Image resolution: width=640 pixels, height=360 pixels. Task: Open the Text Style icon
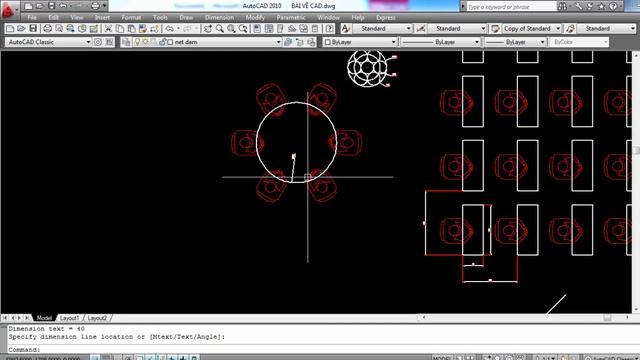pos(346,29)
